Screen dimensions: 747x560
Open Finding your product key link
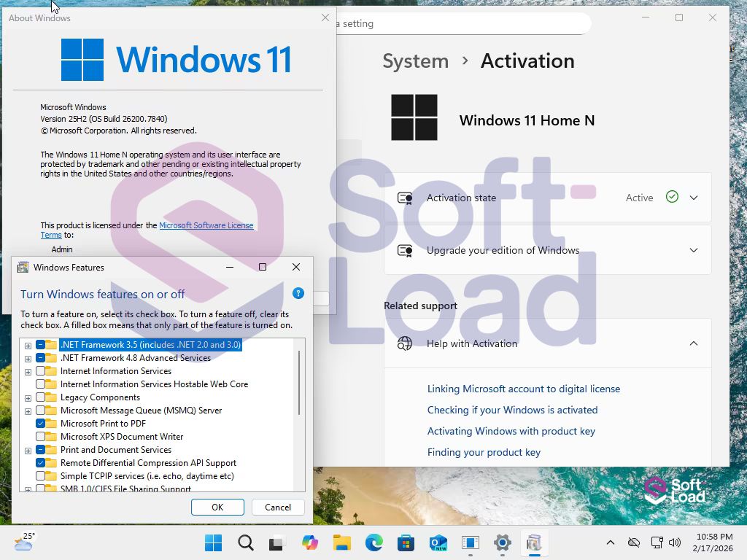click(484, 452)
